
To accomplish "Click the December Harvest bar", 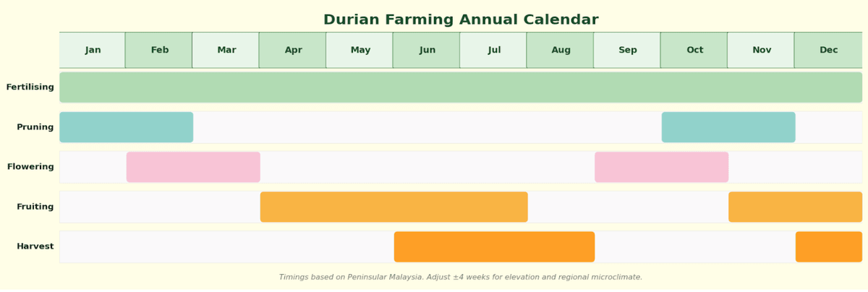I will click(x=828, y=246).
